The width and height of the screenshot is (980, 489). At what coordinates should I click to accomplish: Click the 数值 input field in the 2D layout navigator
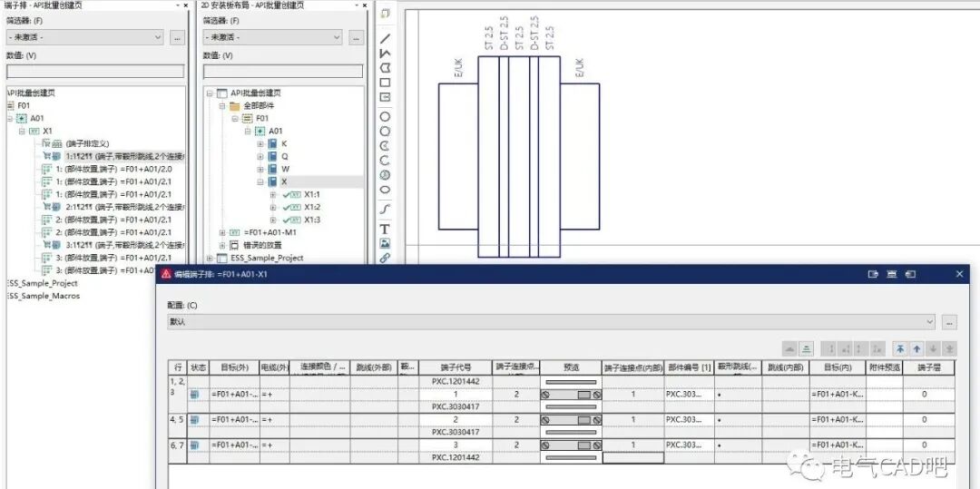pos(283,72)
